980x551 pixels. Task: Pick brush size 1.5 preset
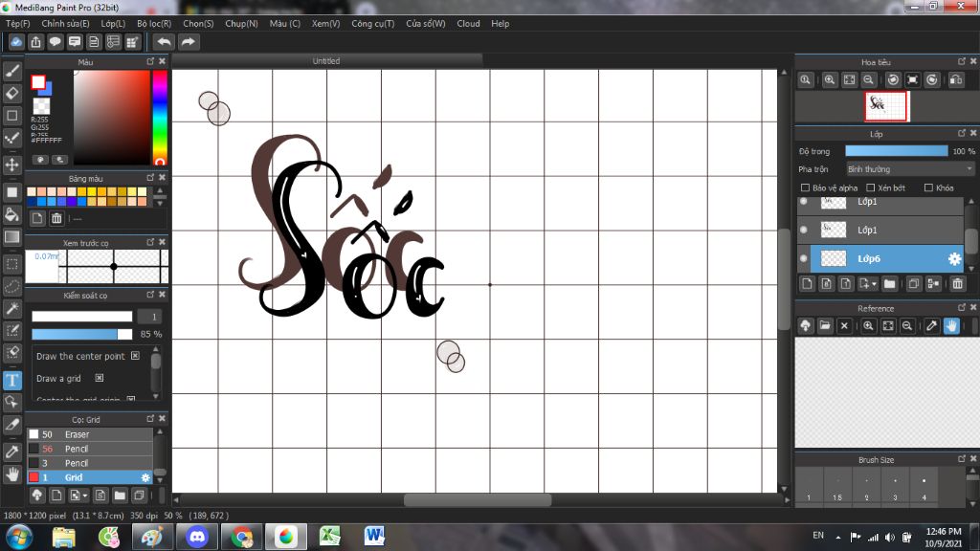[837, 487]
